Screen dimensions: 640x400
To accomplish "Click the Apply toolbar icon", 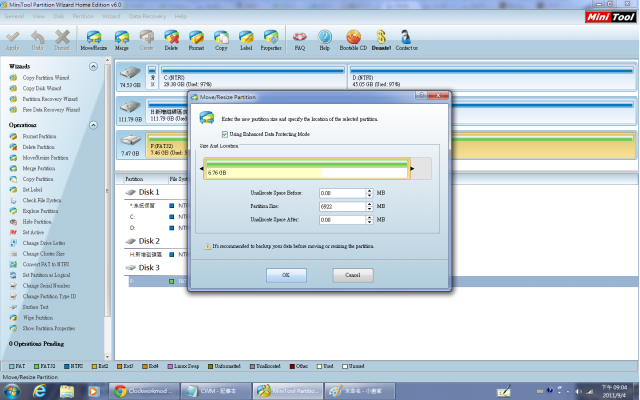I will tap(13, 40).
